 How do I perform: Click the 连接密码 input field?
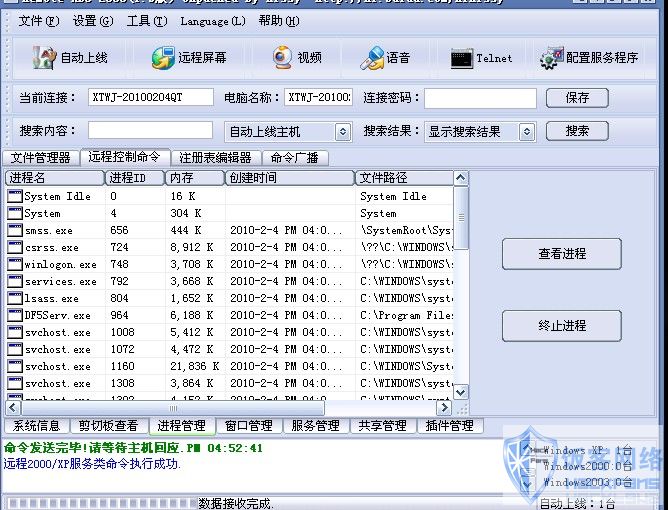pos(480,98)
